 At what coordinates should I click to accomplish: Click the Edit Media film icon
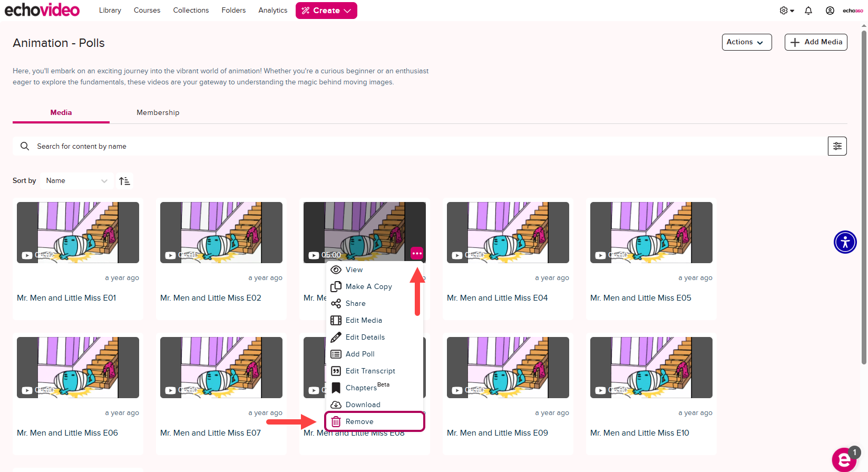(x=336, y=320)
